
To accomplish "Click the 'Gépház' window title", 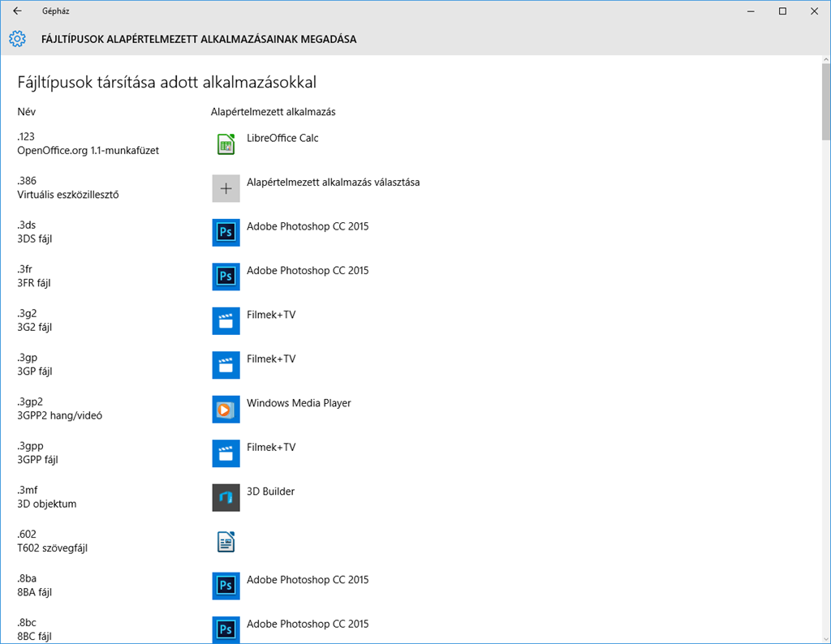I will coord(56,11).
